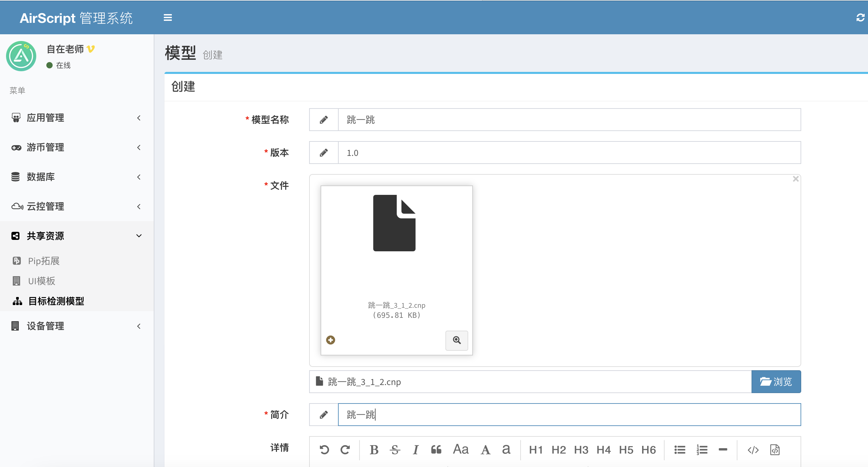Click the hamburger menu icon in top bar

pyautogui.click(x=167, y=17)
